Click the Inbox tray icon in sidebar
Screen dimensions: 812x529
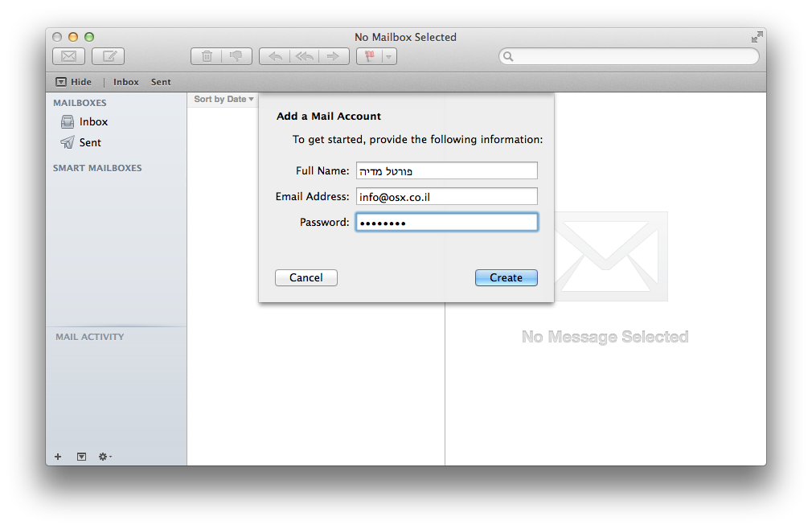[68, 121]
